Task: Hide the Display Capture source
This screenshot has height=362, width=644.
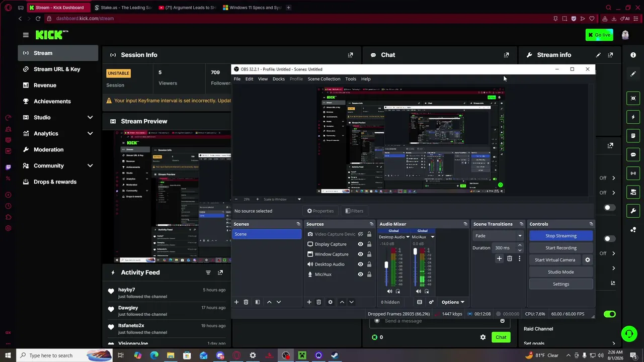Action: pyautogui.click(x=360, y=244)
